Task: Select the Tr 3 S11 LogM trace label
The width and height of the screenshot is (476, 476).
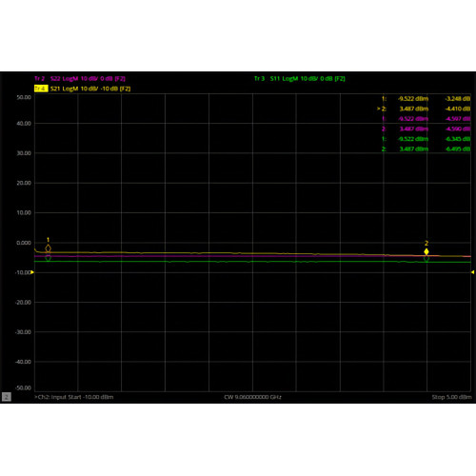Action: [300, 79]
